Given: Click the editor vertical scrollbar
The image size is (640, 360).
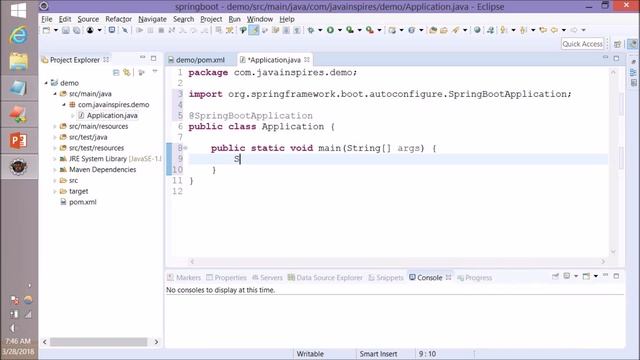Looking at the screenshot, I should coord(613,162).
